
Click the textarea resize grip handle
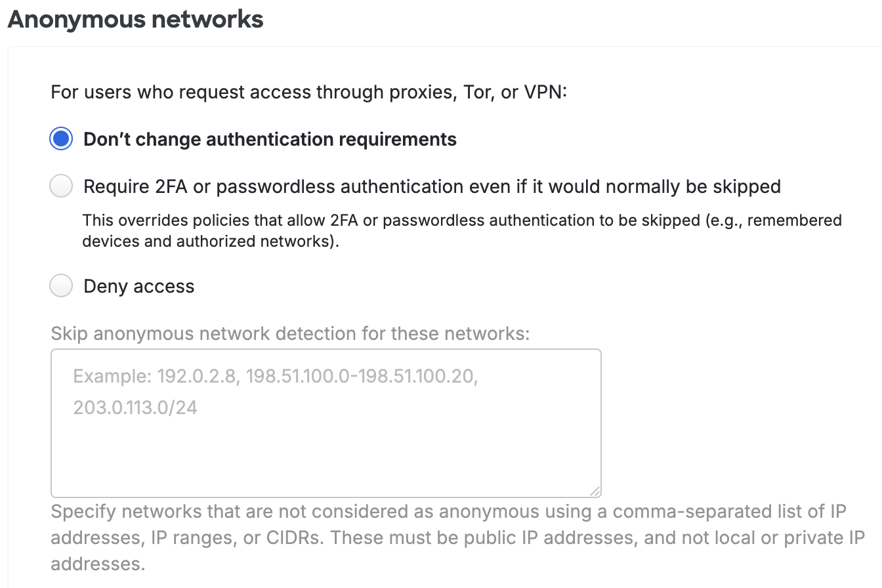(x=596, y=491)
